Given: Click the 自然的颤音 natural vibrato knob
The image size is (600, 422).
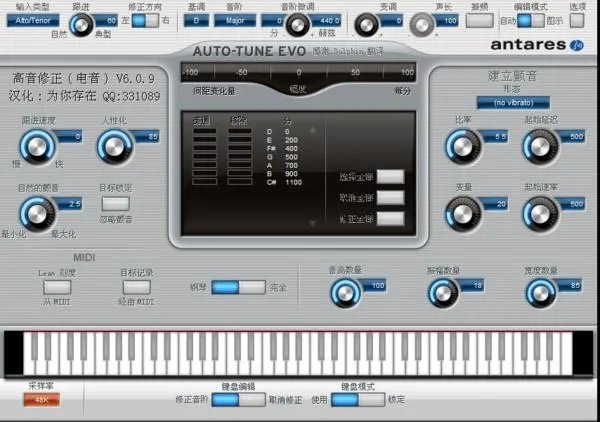Looking at the screenshot, I should pyautogui.click(x=37, y=215).
